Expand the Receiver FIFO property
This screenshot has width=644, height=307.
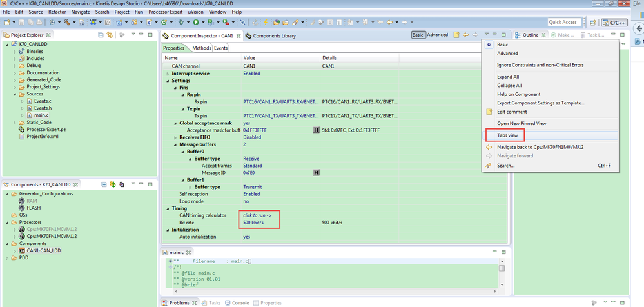click(x=175, y=137)
